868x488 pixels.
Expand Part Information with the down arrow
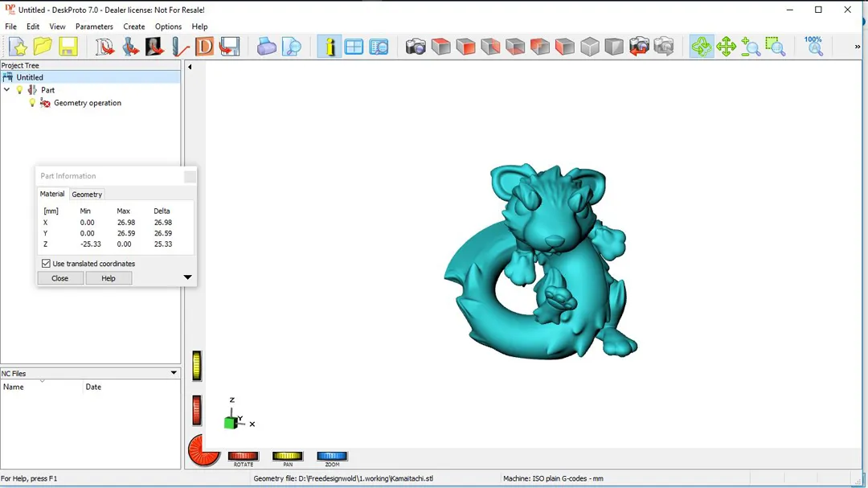click(x=187, y=277)
